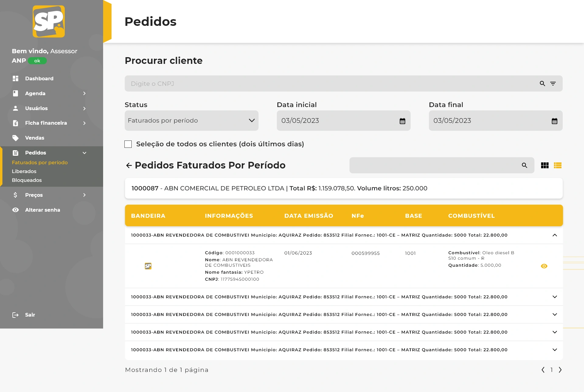
Task: Click the back arrow beside Pedidos Faturados
Action: (129, 165)
